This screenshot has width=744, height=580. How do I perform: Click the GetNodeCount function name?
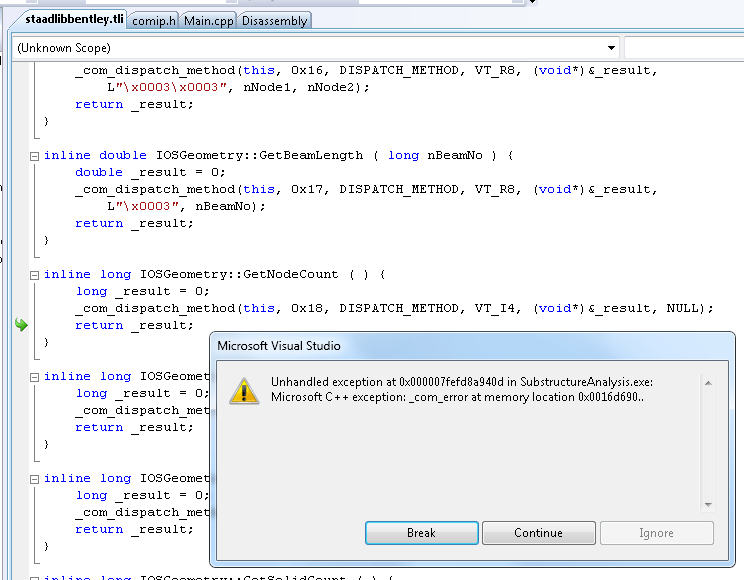click(x=290, y=275)
